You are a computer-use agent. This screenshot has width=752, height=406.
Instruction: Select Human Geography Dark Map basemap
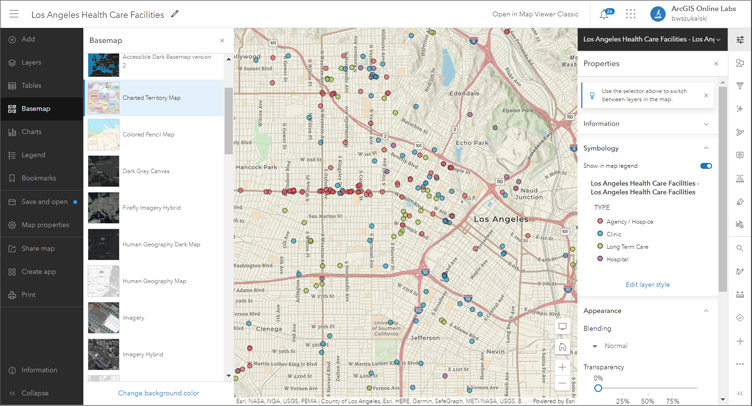click(154, 244)
